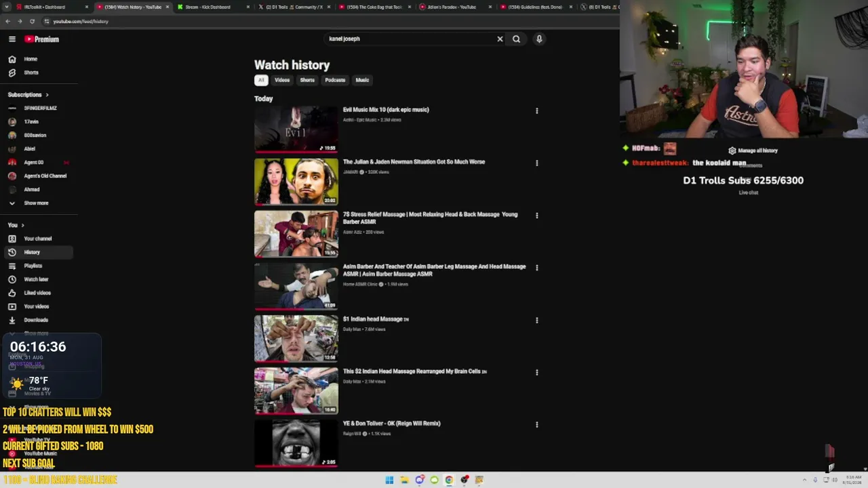Play the $2 Indian Head Massage thumbnail
Screen dimensions: 868x488
click(x=296, y=390)
